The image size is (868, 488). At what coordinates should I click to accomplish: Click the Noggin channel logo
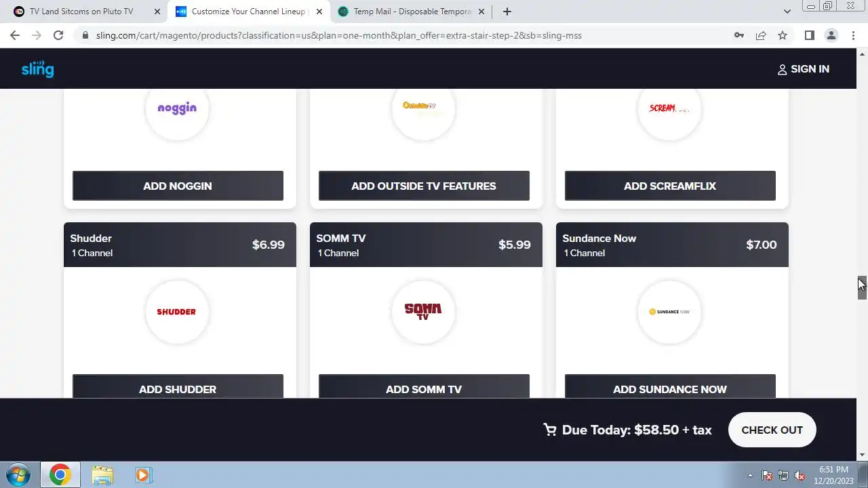177,108
